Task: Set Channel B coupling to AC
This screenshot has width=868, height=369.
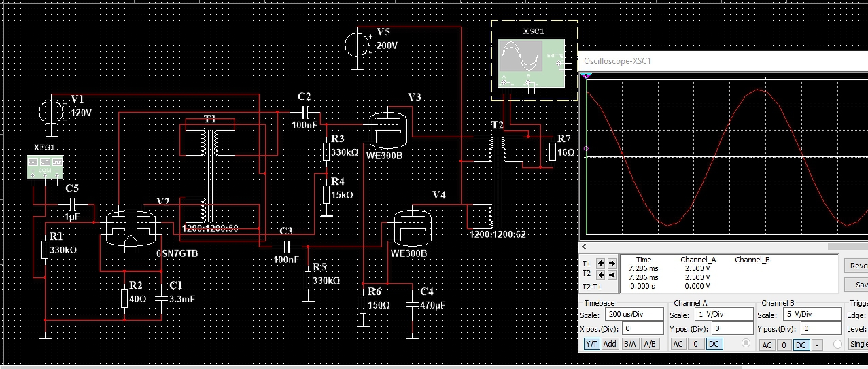Action: (767, 345)
